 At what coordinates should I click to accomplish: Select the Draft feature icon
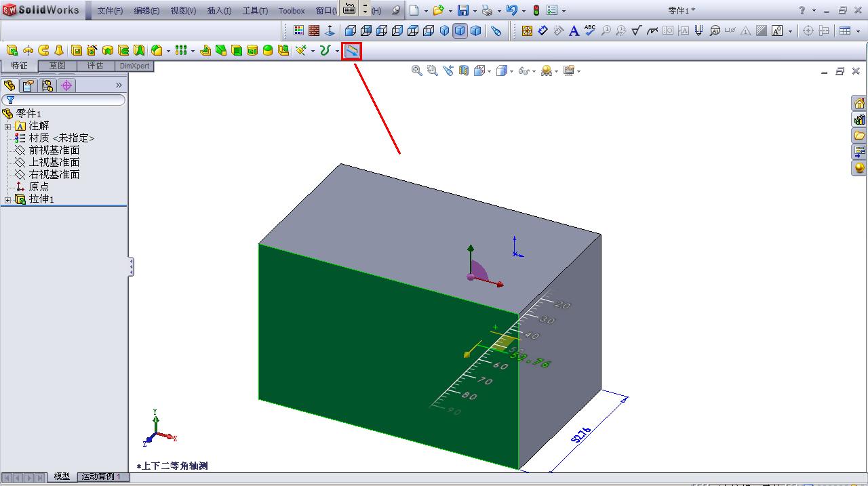click(x=220, y=50)
